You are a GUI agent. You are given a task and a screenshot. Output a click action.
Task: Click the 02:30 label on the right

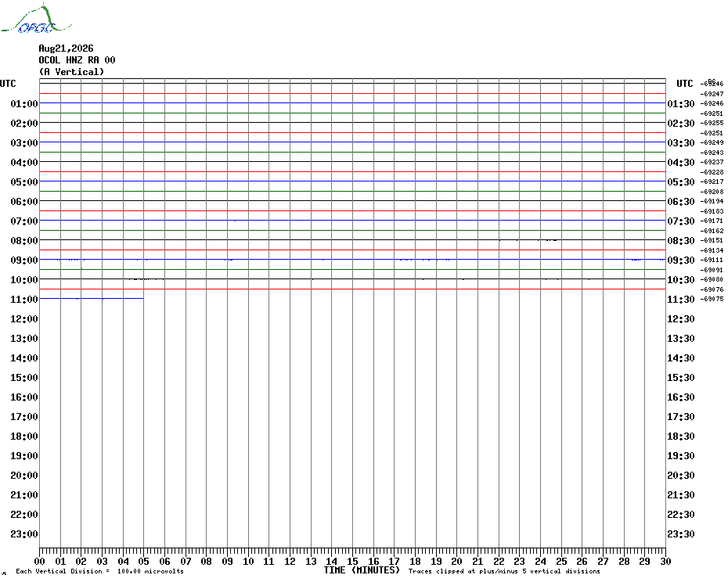coord(681,124)
